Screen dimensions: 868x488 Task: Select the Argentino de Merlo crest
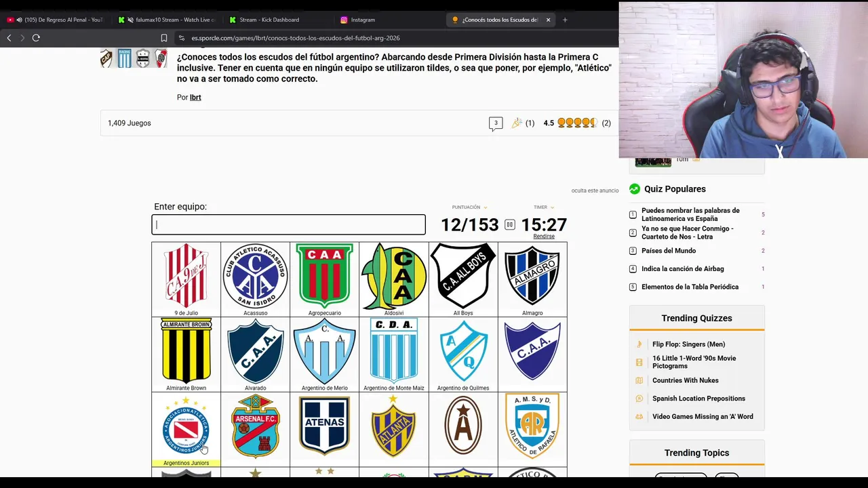(324, 352)
